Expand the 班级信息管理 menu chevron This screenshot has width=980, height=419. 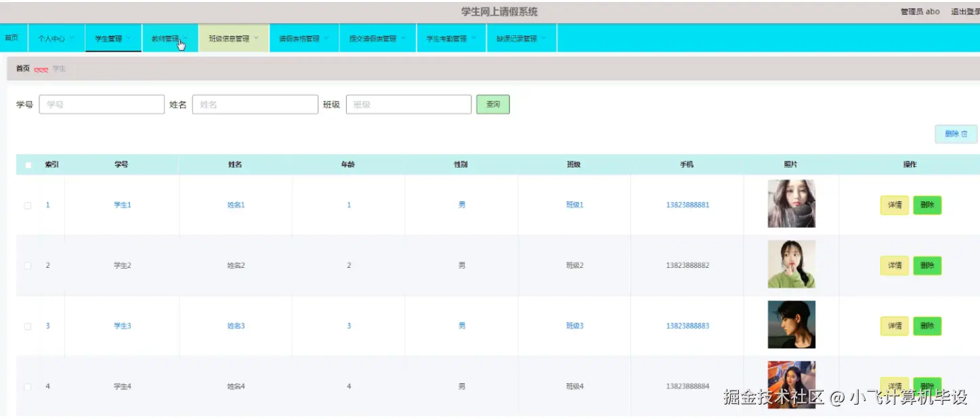(x=256, y=38)
